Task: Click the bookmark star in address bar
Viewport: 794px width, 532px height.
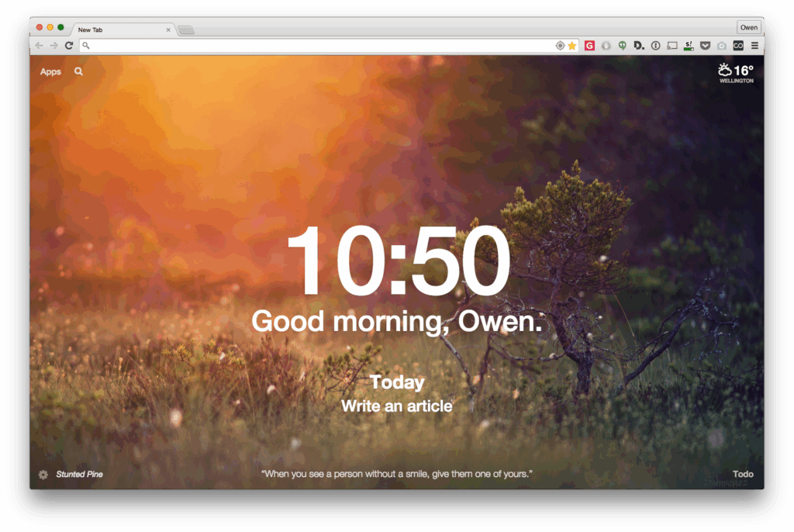Action: pyautogui.click(x=572, y=46)
